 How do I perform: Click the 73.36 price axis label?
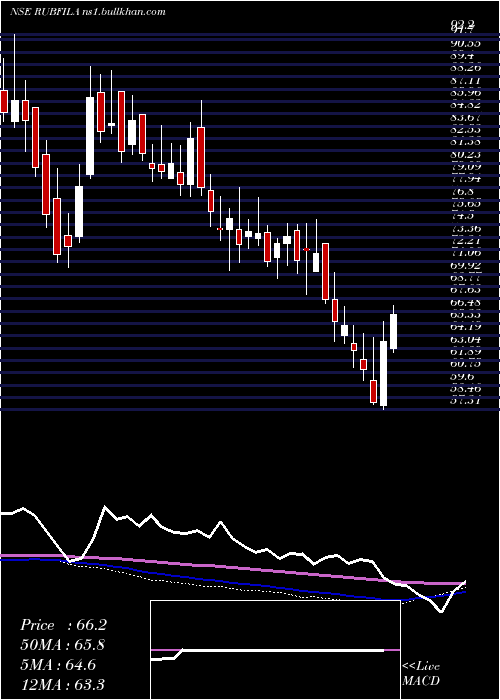coord(464,229)
